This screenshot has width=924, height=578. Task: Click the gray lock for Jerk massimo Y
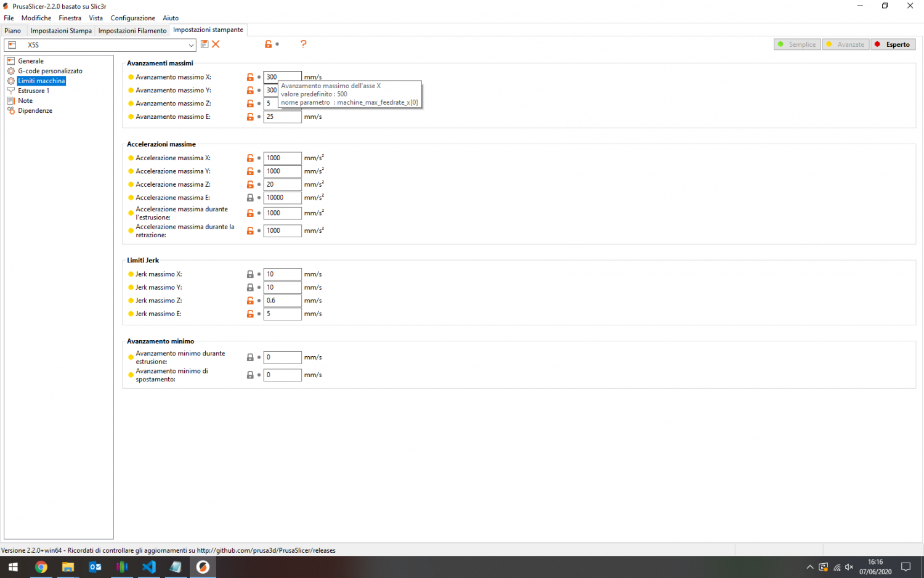click(250, 288)
